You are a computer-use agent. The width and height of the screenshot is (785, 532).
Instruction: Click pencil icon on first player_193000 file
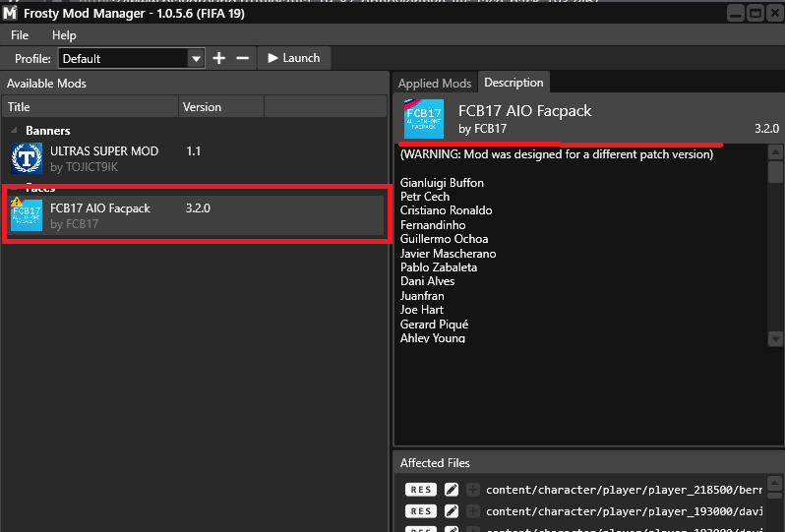click(452, 511)
